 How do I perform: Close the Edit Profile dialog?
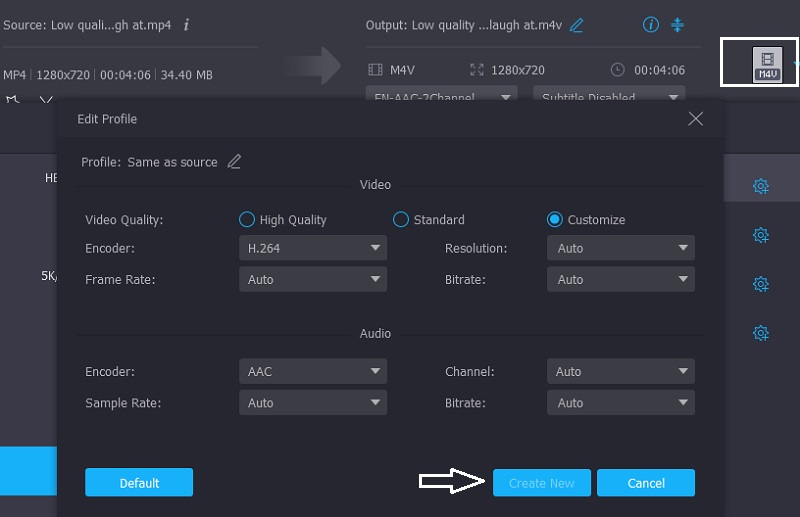pos(696,119)
